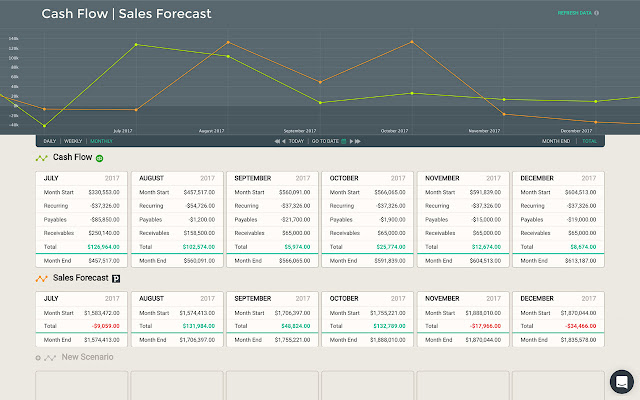Click the green chart point for July 2017
Image resolution: width=640 pixels, height=400 pixels.
pyautogui.click(x=136, y=44)
